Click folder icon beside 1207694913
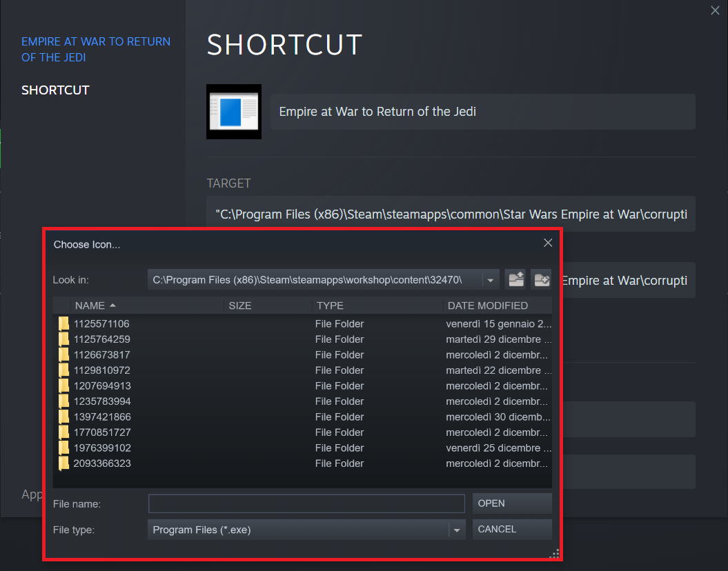 coord(63,386)
